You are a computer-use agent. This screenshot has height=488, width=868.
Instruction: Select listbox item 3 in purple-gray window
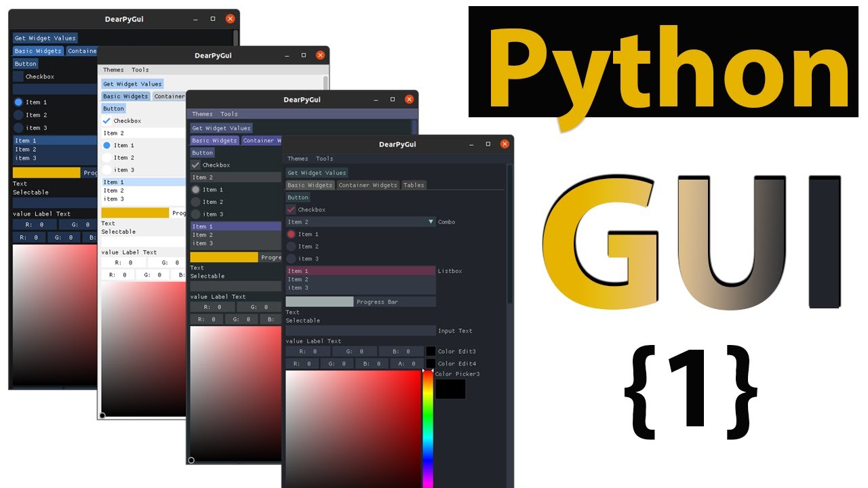pos(235,243)
